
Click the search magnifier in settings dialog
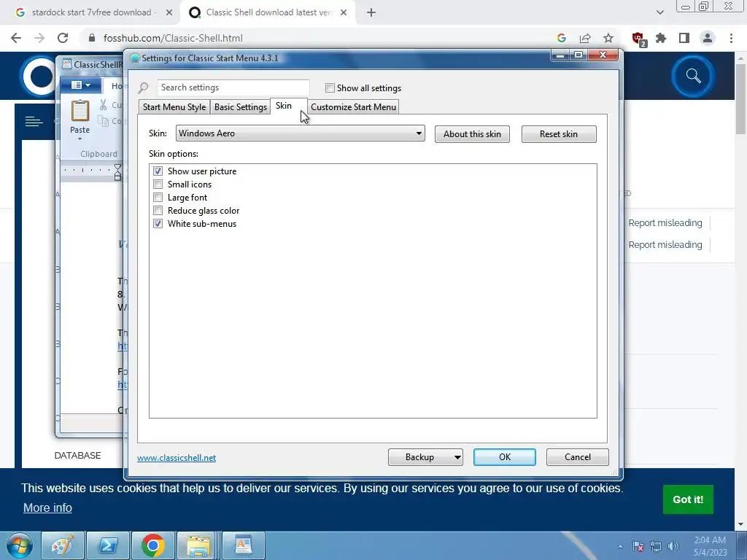[144, 87]
